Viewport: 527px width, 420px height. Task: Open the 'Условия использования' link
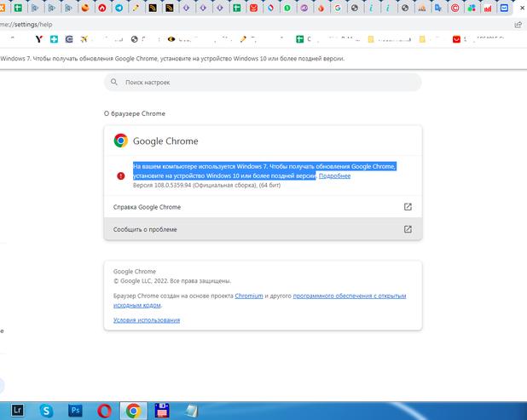click(x=147, y=320)
